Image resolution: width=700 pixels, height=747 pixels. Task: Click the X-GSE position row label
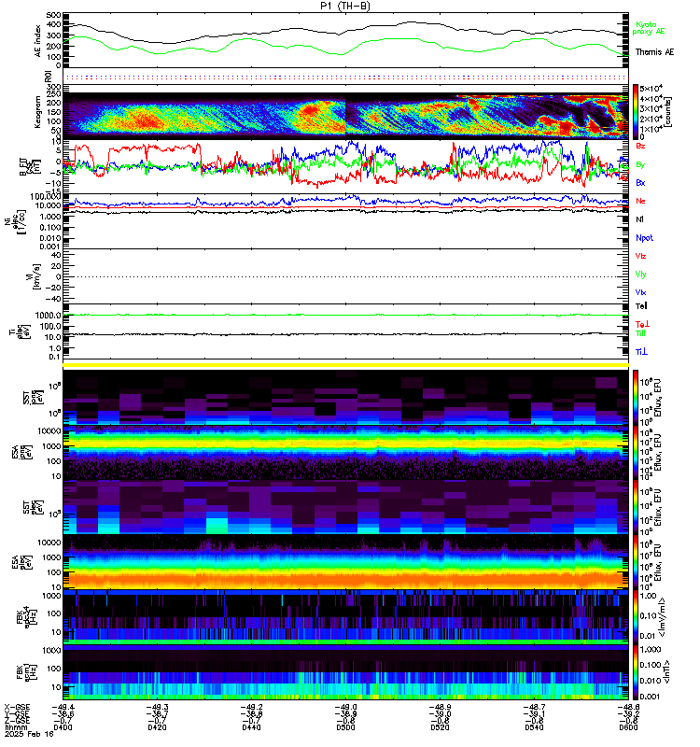pyautogui.click(x=17, y=707)
